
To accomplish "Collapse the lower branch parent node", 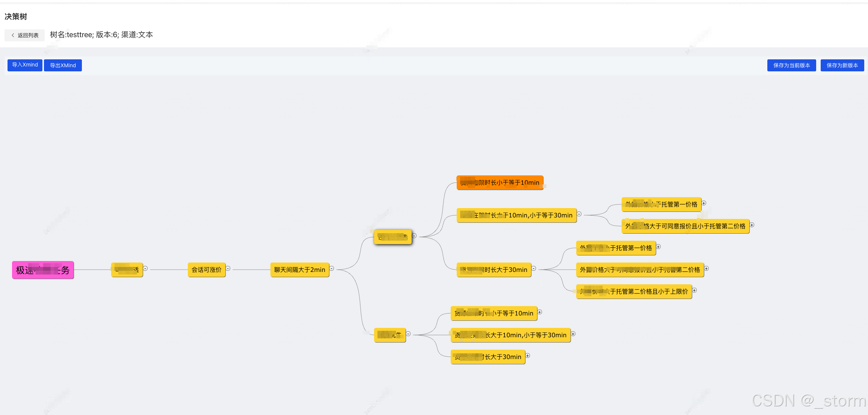I will click(409, 334).
